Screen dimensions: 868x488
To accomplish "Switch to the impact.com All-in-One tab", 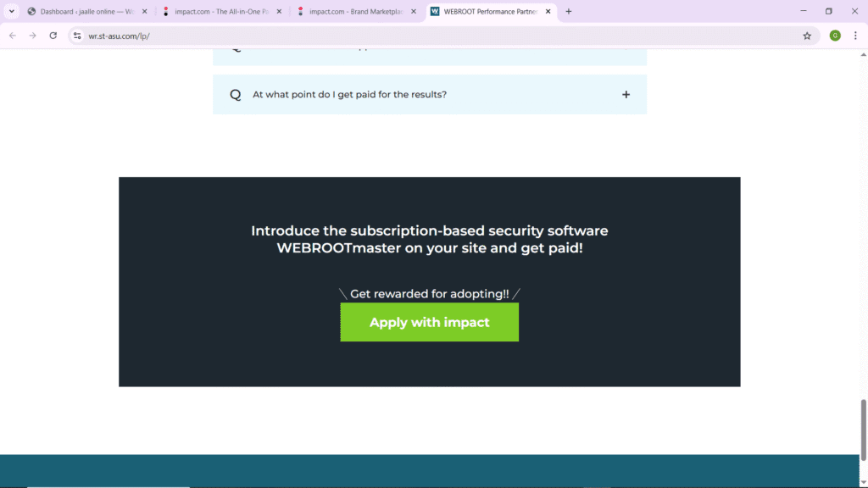I will pyautogui.click(x=221, y=11).
